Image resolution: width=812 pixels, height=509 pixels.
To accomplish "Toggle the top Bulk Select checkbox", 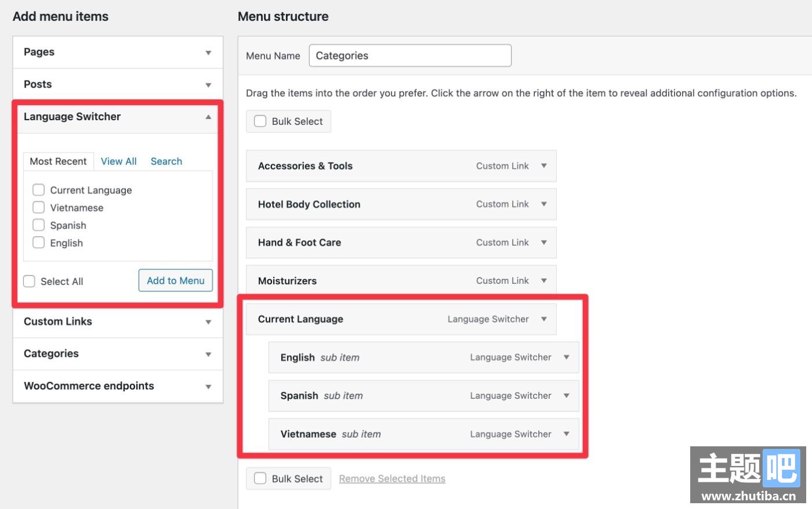I will [x=260, y=121].
